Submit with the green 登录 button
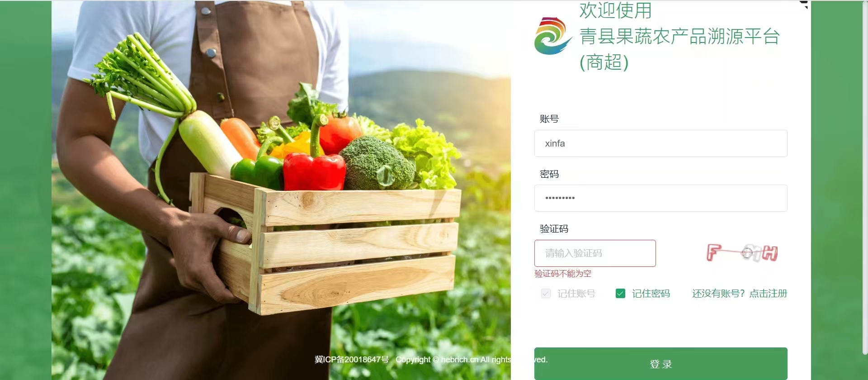The height and width of the screenshot is (380, 868). 660,364
